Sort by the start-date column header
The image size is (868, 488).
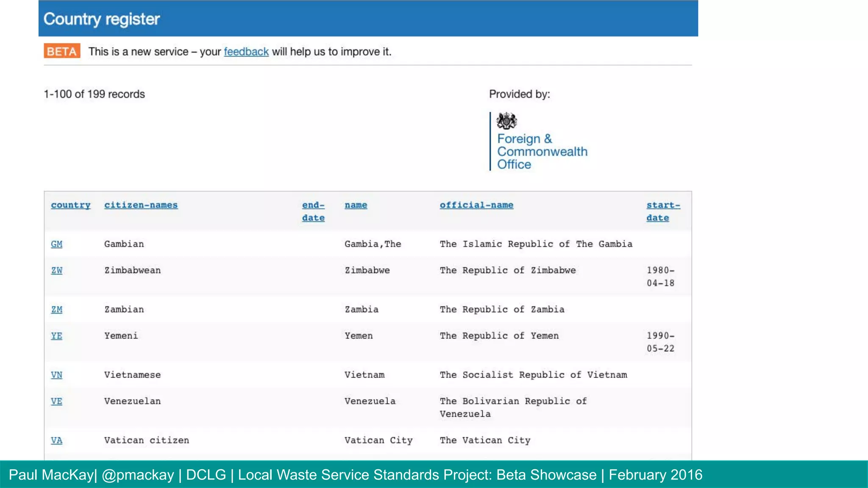click(x=663, y=211)
